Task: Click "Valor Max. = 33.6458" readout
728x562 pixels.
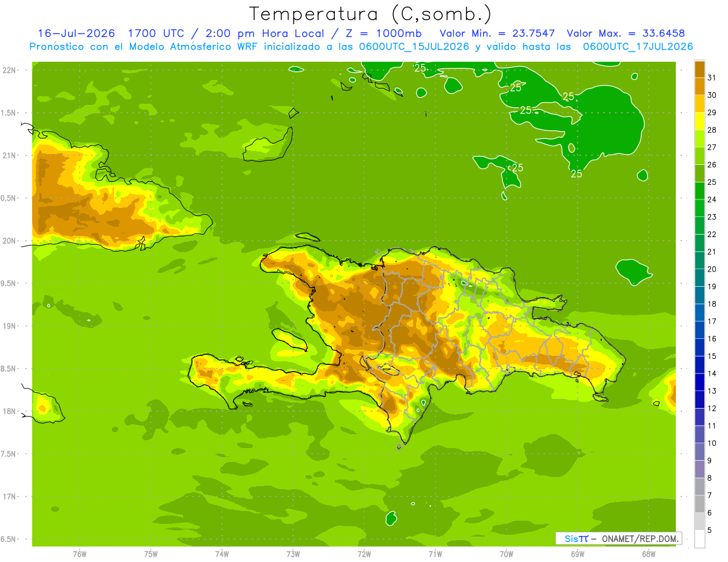Action: [x=626, y=33]
